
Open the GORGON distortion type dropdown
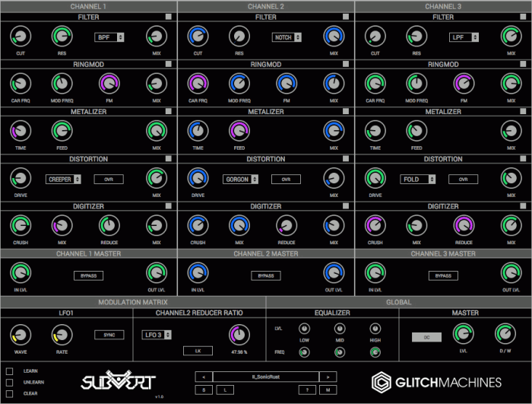click(241, 180)
